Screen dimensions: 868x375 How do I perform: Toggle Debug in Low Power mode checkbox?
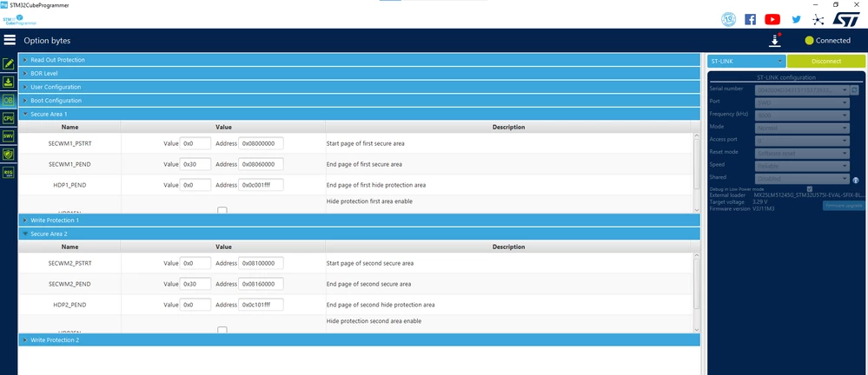(809, 189)
